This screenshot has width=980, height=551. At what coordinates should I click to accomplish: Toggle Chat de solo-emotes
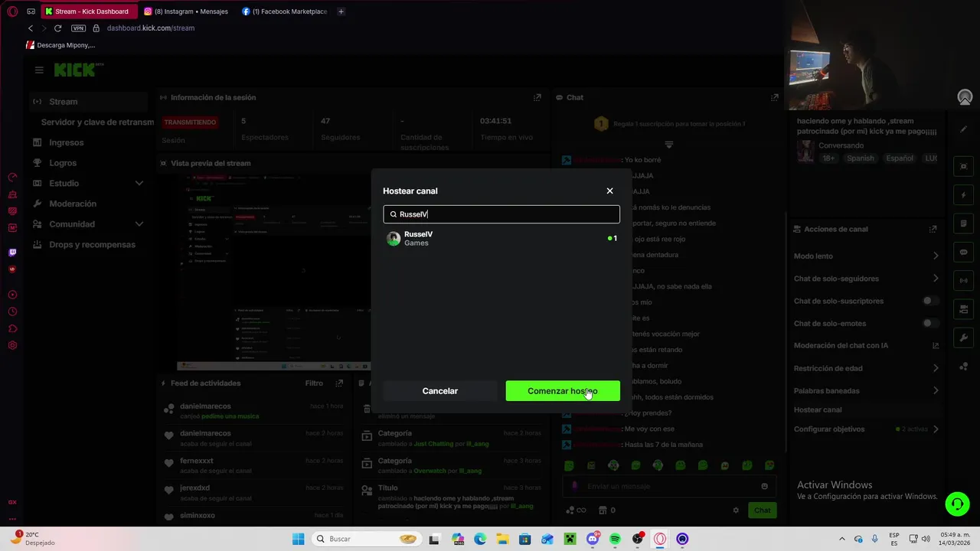click(x=929, y=323)
